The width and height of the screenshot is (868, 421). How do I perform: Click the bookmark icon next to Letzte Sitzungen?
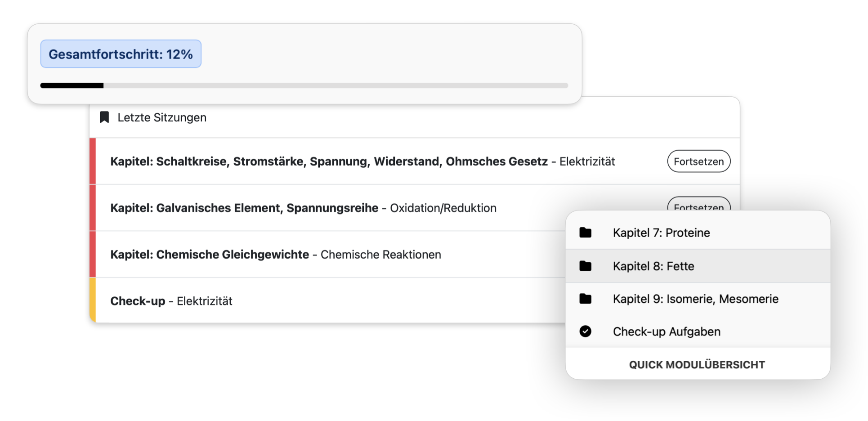coord(104,117)
